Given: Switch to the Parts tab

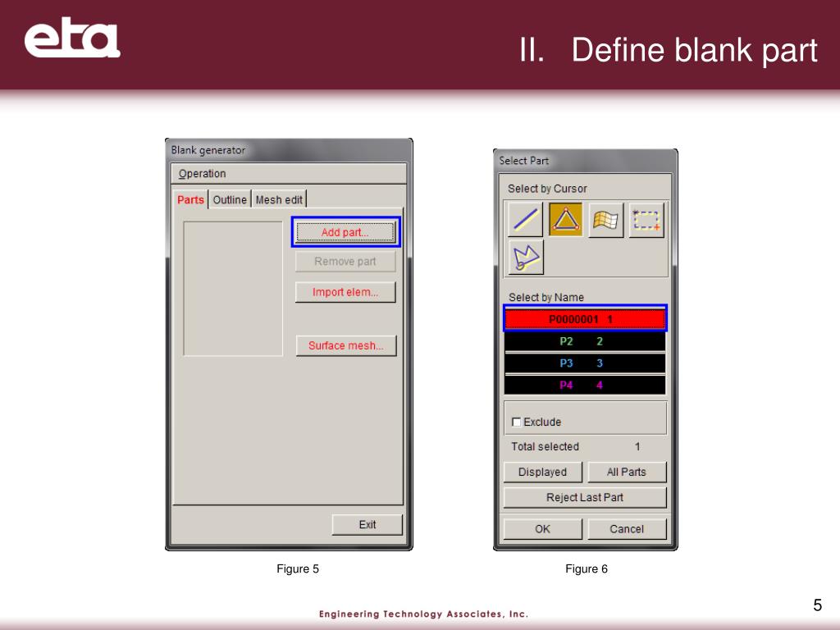Looking at the screenshot, I should click(190, 200).
